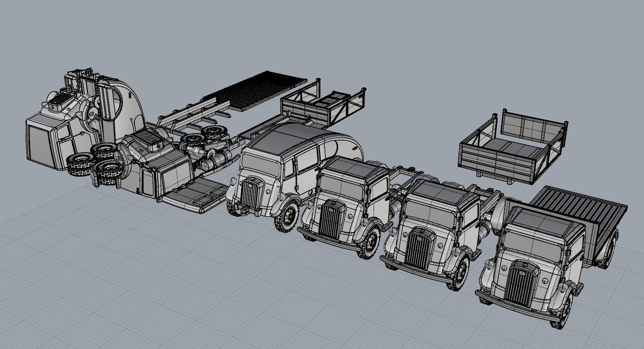Select the lone detached stake-side cargo bed

pyautogui.click(x=513, y=146)
